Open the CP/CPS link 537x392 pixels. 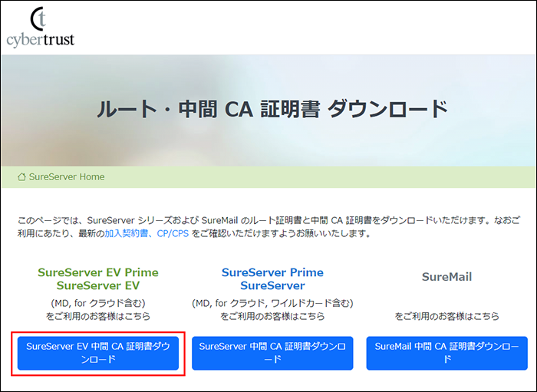(173, 233)
